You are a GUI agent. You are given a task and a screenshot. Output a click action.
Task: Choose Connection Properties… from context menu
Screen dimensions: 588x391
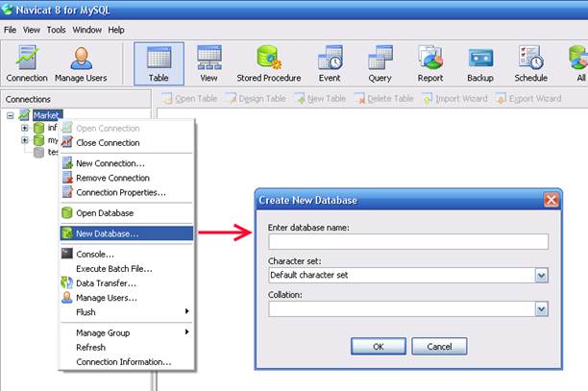click(127, 192)
